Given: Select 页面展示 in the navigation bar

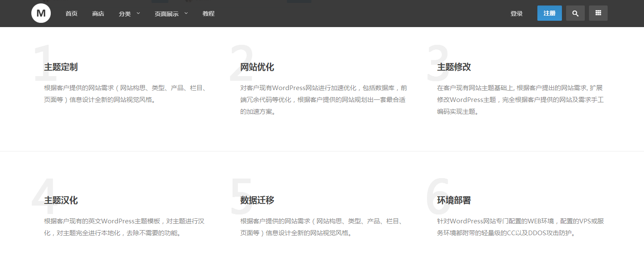Looking at the screenshot, I should 166,14.
